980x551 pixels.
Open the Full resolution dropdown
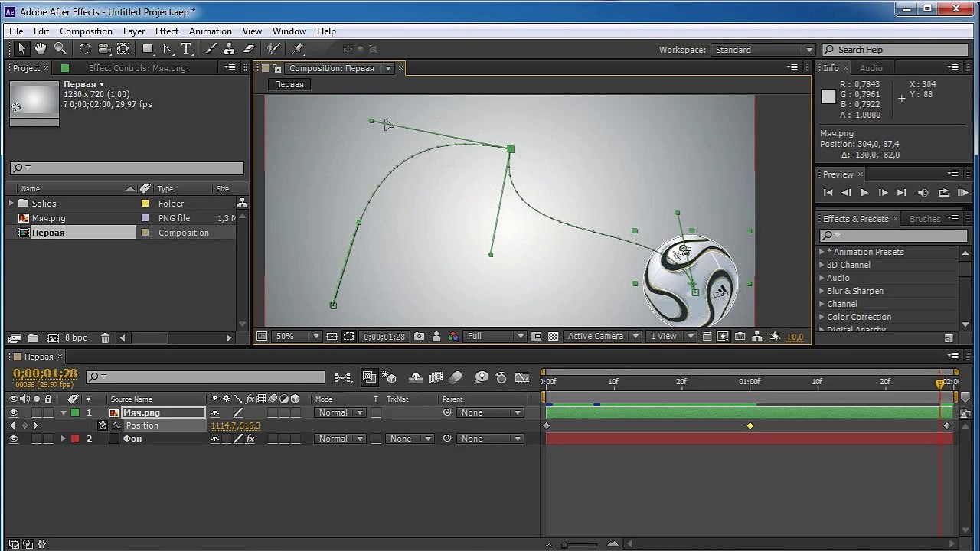(495, 336)
